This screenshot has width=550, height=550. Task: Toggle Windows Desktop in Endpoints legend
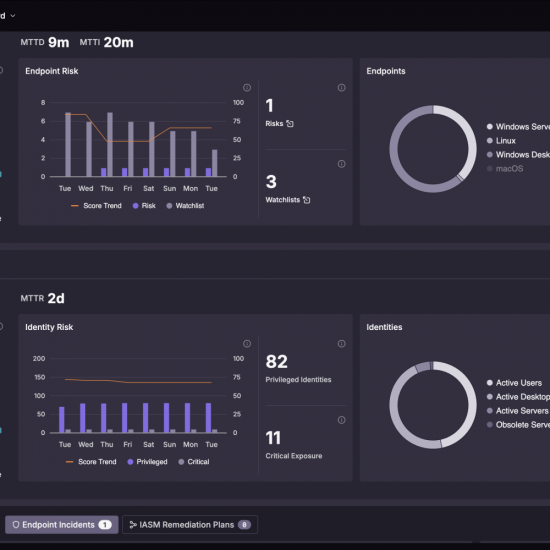(x=518, y=155)
